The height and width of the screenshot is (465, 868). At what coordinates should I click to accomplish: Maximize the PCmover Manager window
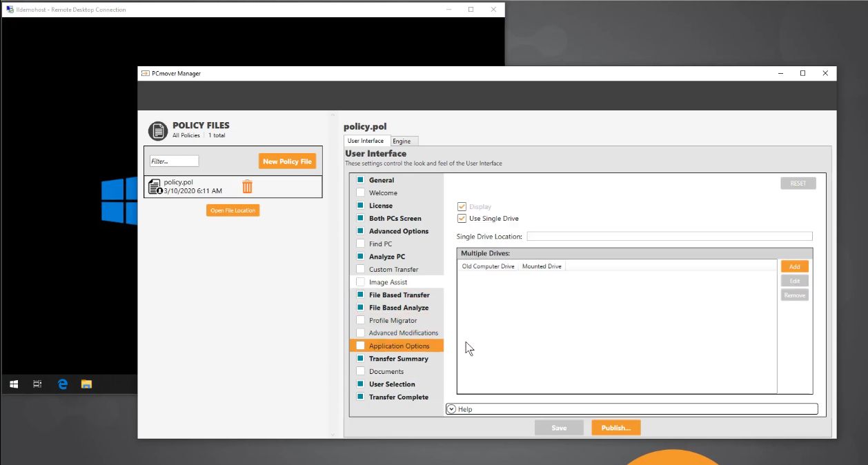802,73
